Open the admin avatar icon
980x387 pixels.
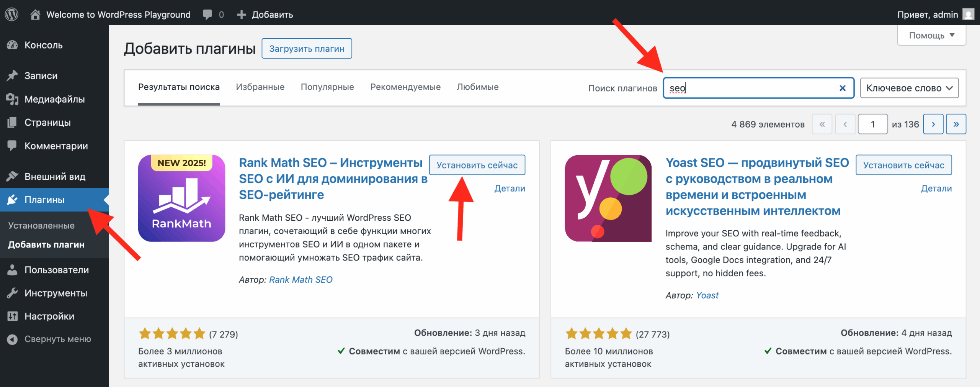[x=968, y=15]
